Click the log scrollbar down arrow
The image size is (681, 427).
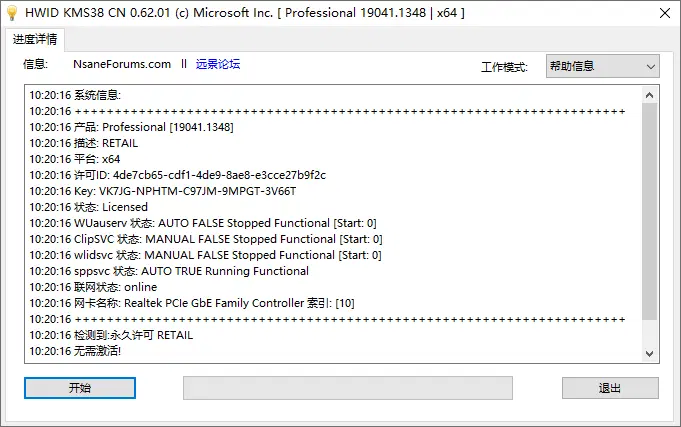pos(650,354)
